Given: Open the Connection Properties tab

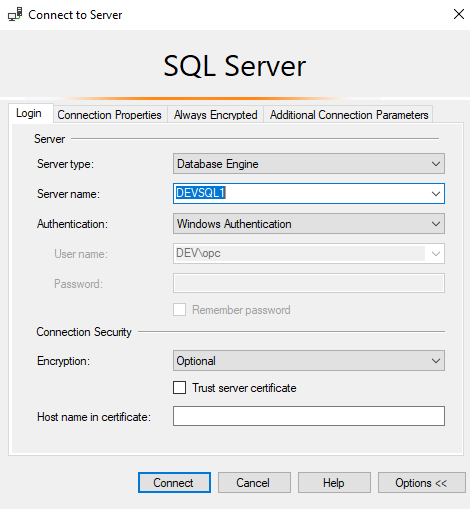Looking at the screenshot, I should (109, 115).
